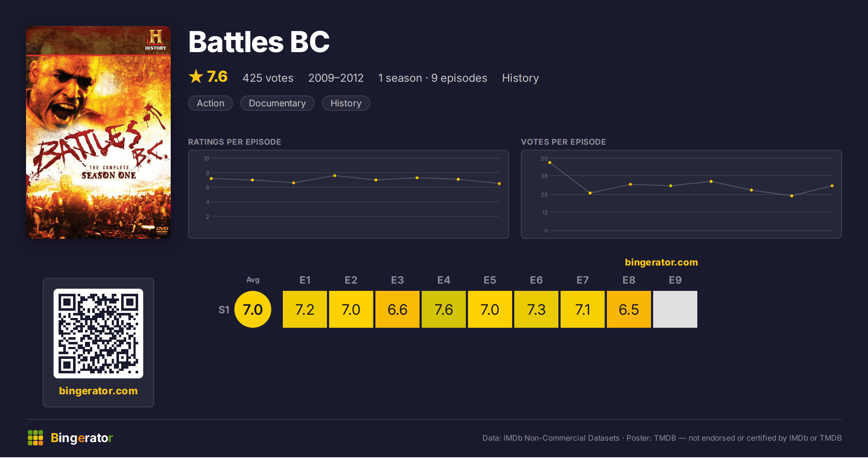The width and height of the screenshot is (868, 458).
Task: Select episode E4 rating tile 7.6
Action: coord(444,309)
